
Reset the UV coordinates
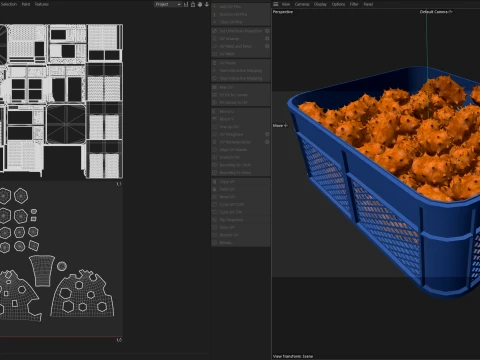(x=241, y=197)
